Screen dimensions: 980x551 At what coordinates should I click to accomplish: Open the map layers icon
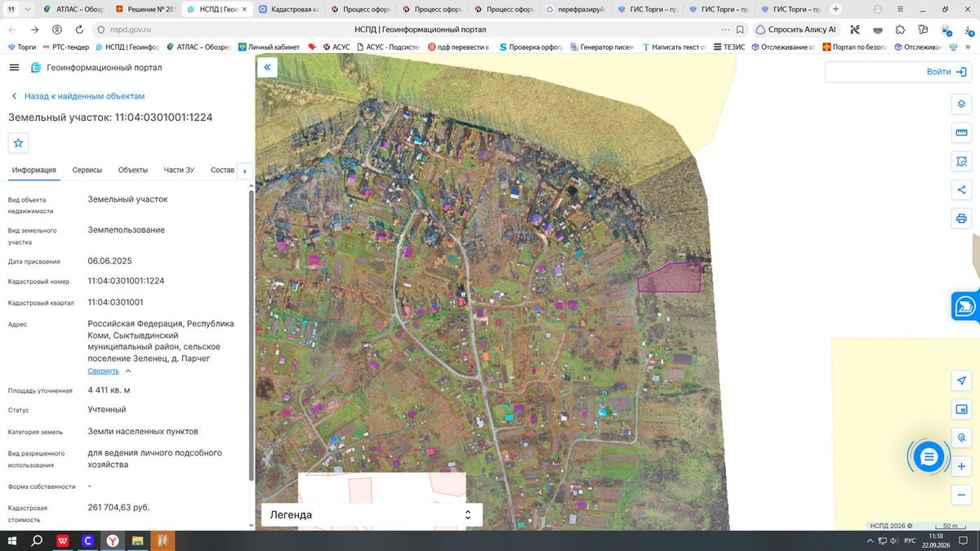point(961,104)
